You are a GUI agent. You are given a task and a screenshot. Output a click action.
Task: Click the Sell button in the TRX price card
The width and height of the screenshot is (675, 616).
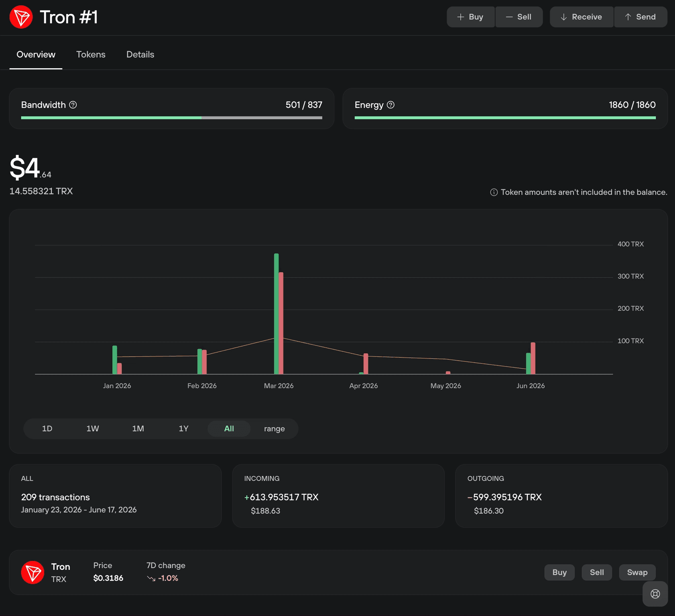point(597,572)
